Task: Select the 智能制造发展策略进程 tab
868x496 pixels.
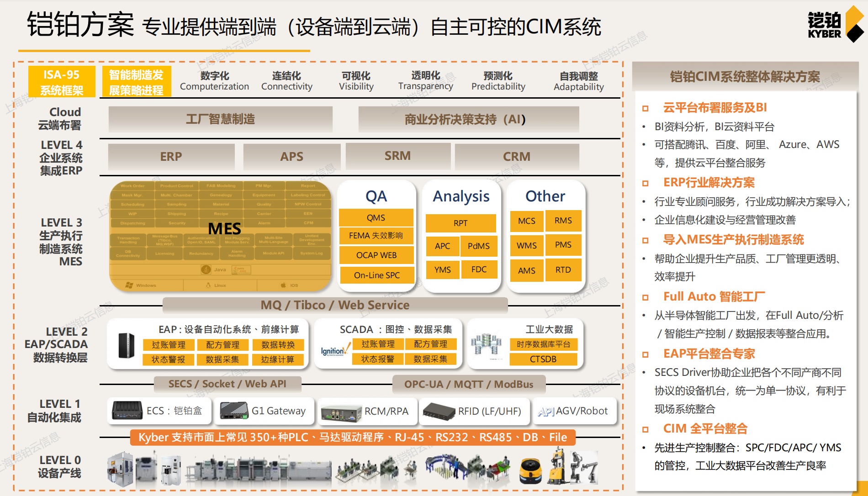Action: 136,82
